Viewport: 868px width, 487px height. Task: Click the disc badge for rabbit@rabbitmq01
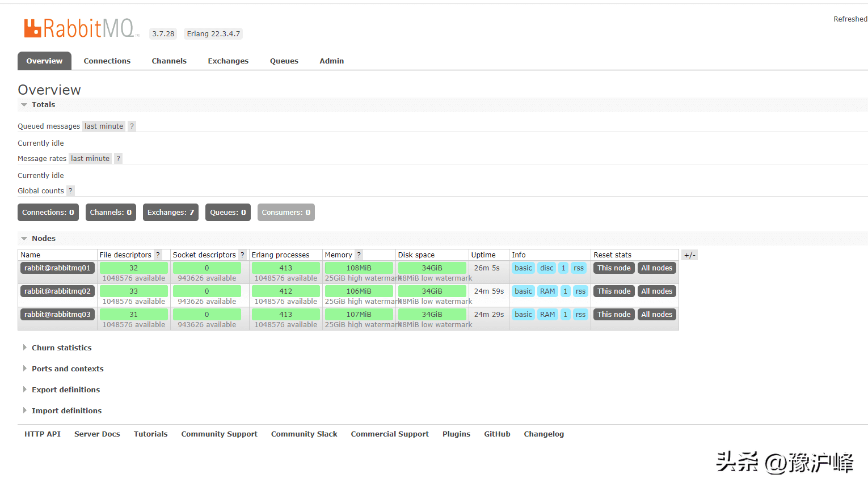tap(546, 268)
